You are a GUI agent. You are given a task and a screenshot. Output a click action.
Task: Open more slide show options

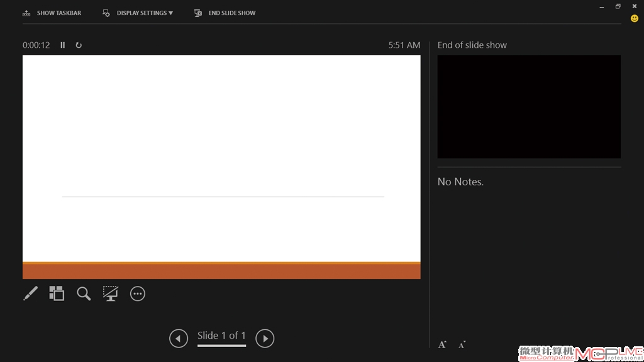(138, 293)
